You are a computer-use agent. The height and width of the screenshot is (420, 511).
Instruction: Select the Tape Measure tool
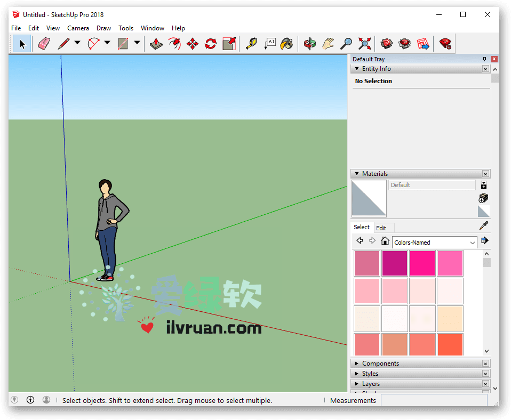(x=251, y=44)
